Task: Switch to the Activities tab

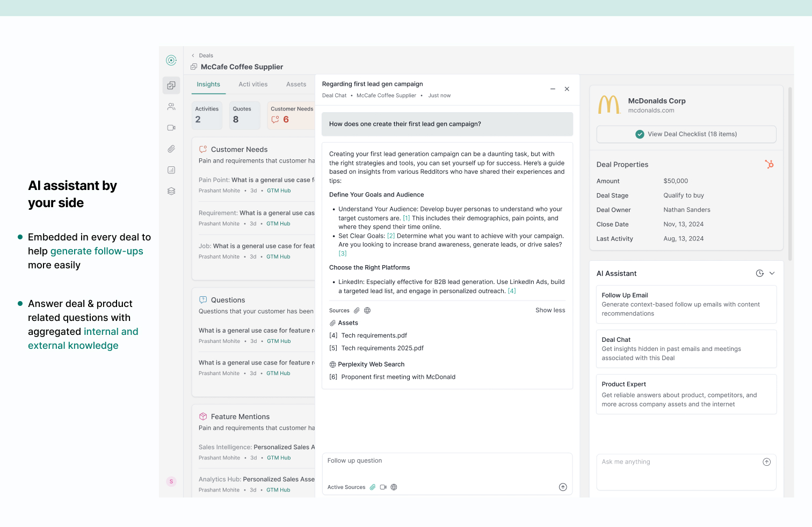Action: [x=253, y=84]
